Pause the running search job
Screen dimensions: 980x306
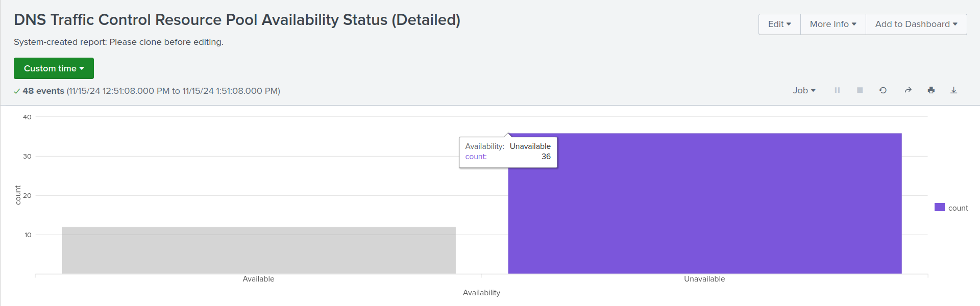(x=837, y=90)
